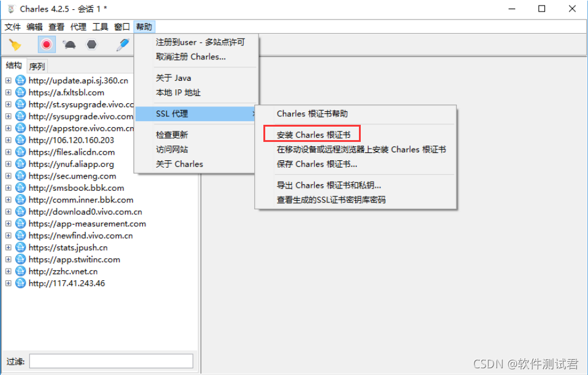Expand the https://app.stwitinc.com node

pos(8,259)
